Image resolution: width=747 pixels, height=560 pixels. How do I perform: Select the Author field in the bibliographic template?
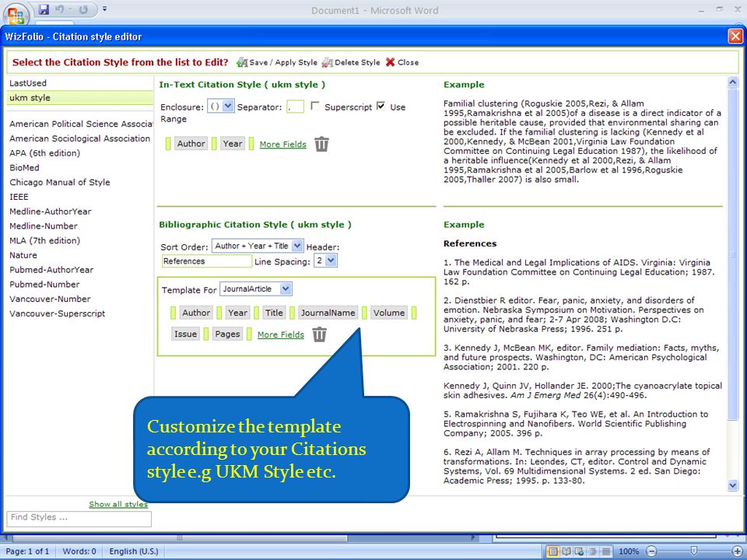[x=196, y=313]
